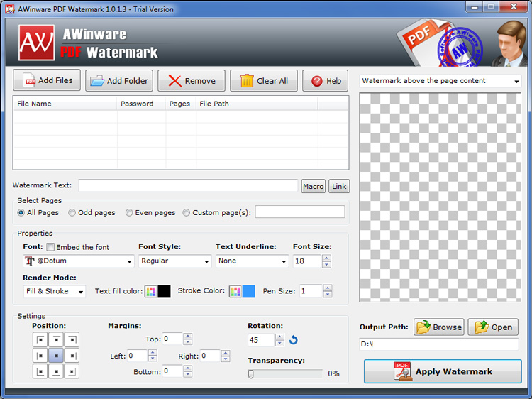532x399 pixels.
Task: Click the Custom page(s) input field
Action: 300,212
